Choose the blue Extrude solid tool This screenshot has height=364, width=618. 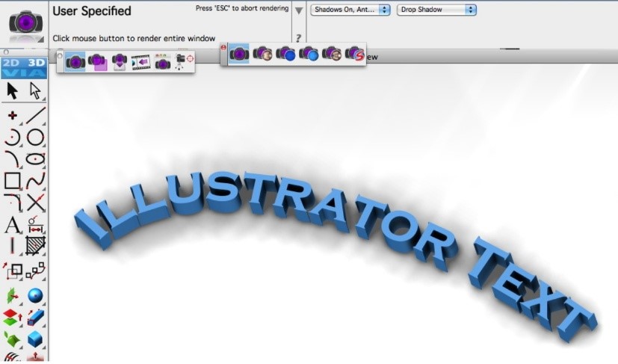(x=36, y=318)
